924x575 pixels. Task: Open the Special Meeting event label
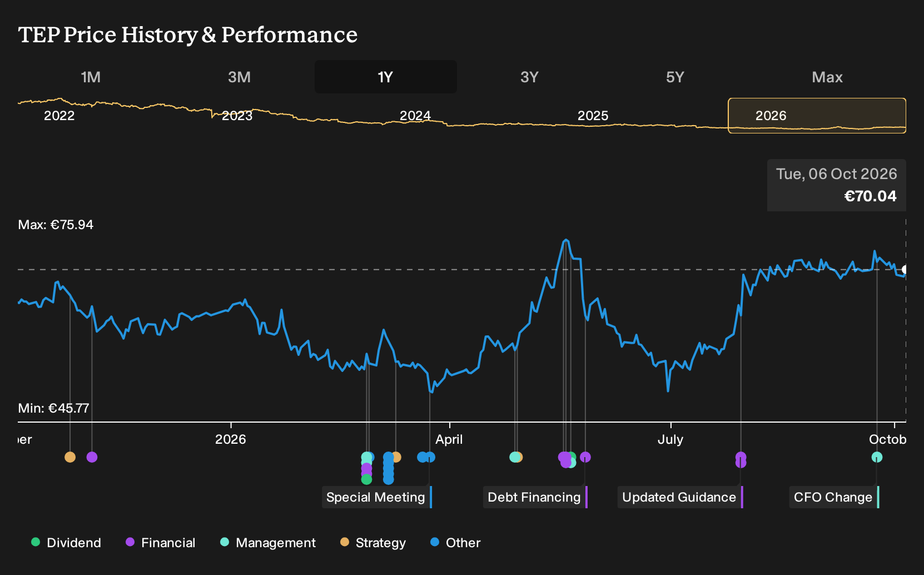(377, 497)
